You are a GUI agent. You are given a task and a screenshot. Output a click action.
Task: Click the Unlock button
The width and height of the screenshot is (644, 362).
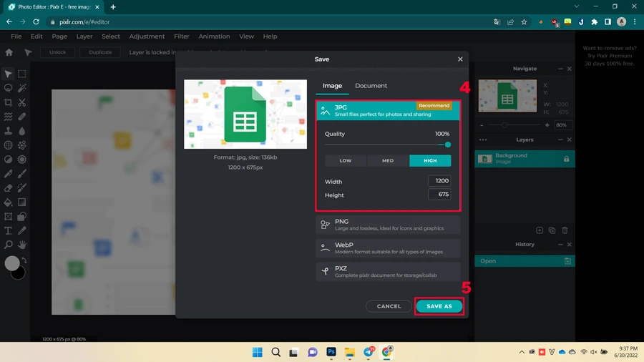click(57, 52)
